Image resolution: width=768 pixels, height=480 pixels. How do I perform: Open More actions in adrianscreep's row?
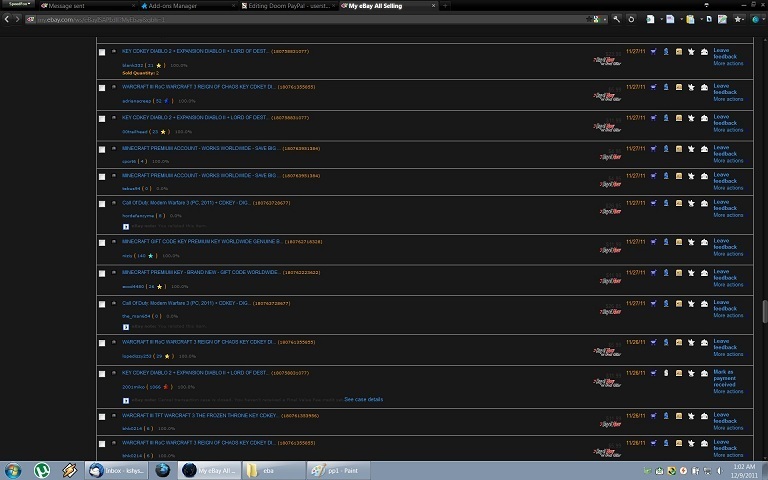click(x=728, y=99)
